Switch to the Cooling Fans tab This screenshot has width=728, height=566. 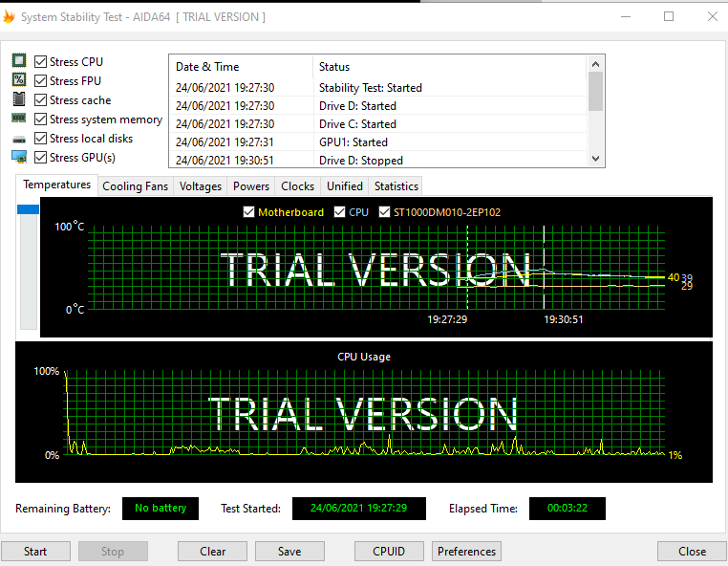[x=135, y=186]
